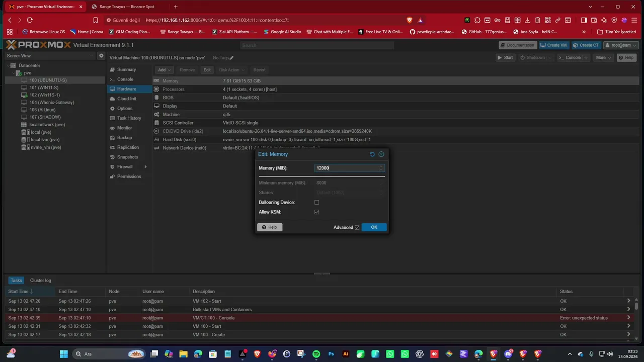This screenshot has height=362, width=644.
Task: Click the reset icon in Edit Memory dialog
Action: (x=372, y=154)
